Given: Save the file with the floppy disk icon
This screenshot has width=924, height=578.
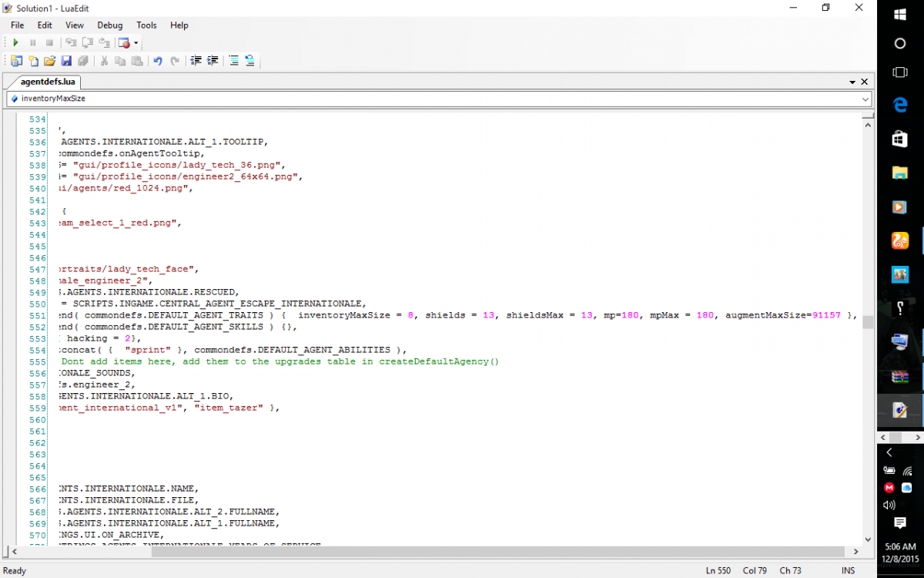Looking at the screenshot, I should click(66, 61).
